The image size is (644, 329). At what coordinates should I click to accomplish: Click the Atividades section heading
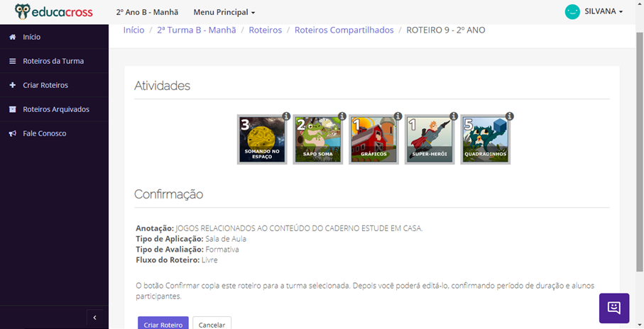pyautogui.click(x=162, y=86)
